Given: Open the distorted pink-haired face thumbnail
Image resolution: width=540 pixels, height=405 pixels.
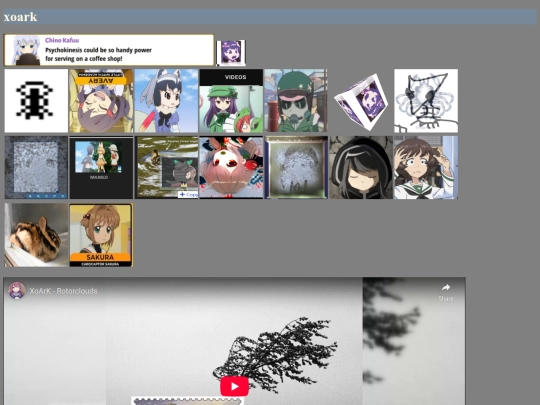Looking at the screenshot, I should coord(231,167).
